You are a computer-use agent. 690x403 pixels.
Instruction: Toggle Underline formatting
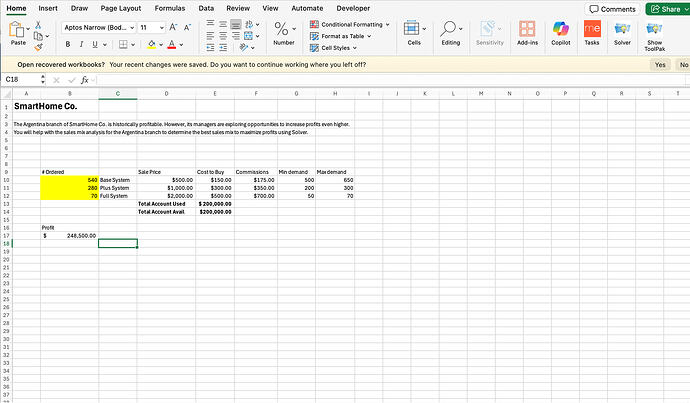pos(95,44)
